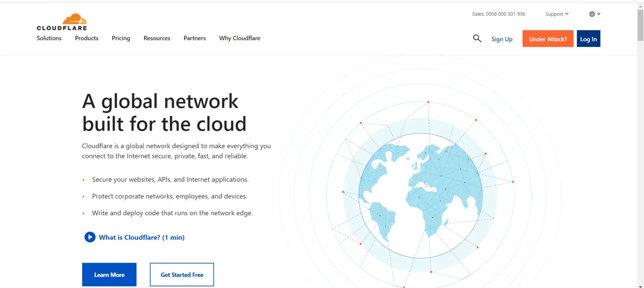Screen dimensions: 644x288
Task: Play the What is Cloudflare video icon
Action: 90,237
